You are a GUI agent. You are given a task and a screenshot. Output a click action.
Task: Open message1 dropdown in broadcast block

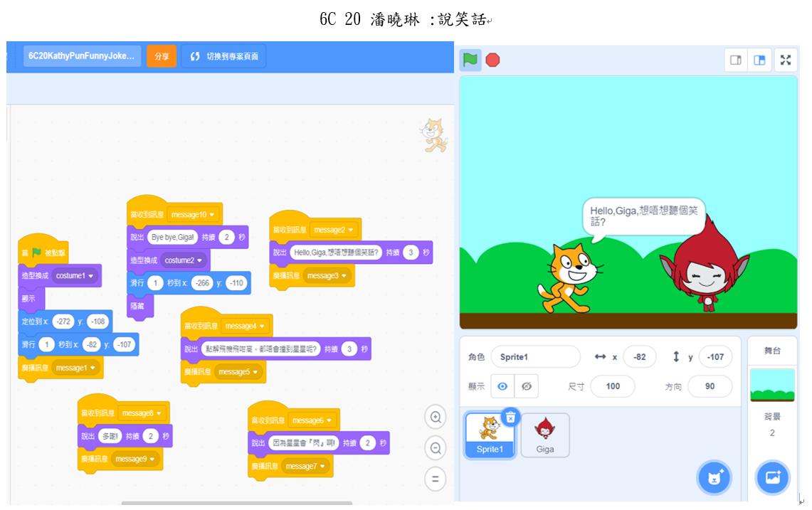click(75, 368)
